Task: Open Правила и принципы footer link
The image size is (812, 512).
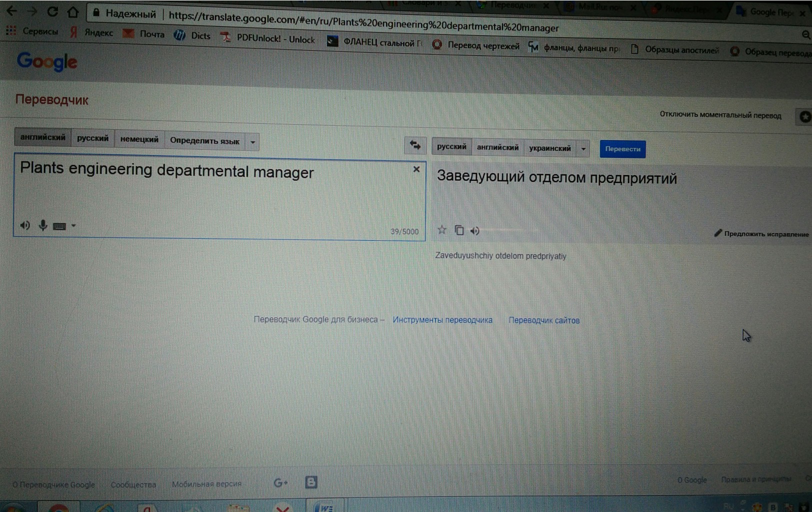Action: pos(756,479)
